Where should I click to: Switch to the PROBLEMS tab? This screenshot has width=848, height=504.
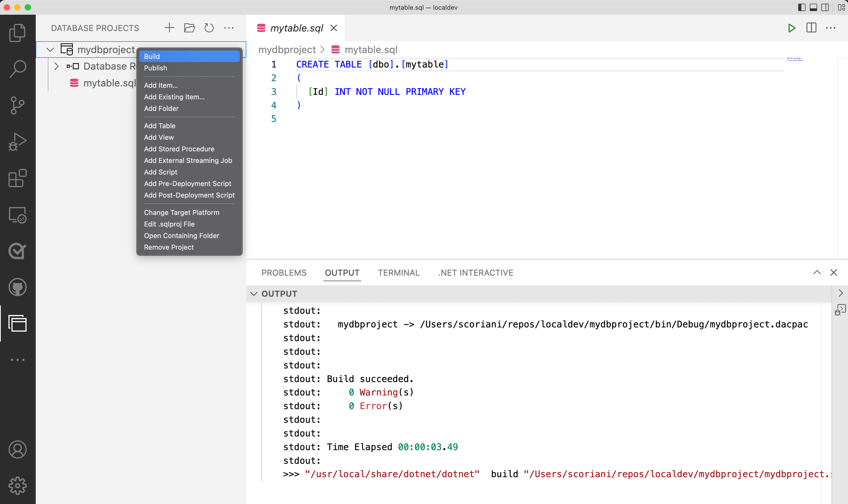[284, 272]
